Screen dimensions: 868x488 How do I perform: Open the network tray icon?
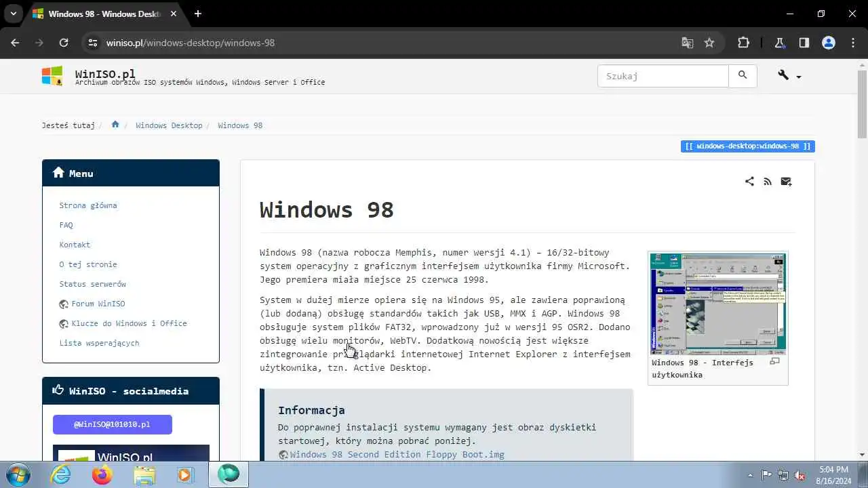(783, 475)
